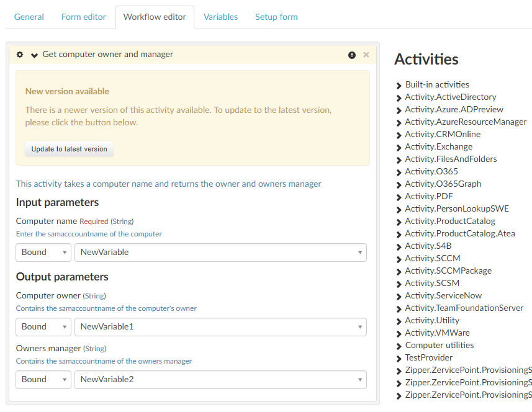Open the NewVariable2 variable dropdown
Image resolution: width=532 pixels, height=412 pixels.
coord(220,380)
